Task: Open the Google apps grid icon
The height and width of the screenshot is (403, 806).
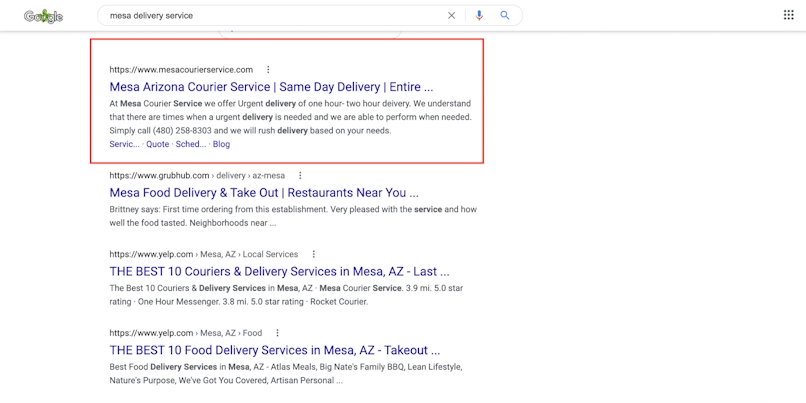Action: 789,15
